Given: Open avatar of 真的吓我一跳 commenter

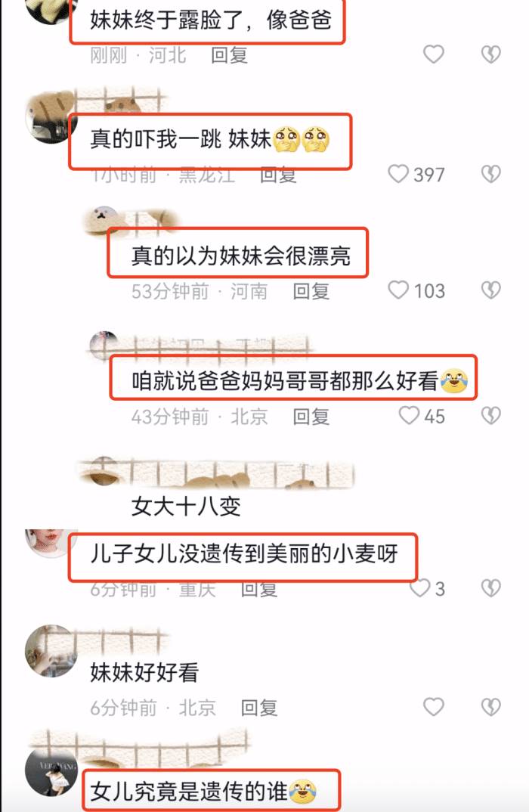Looking at the screenshot, I should point(50,117).
